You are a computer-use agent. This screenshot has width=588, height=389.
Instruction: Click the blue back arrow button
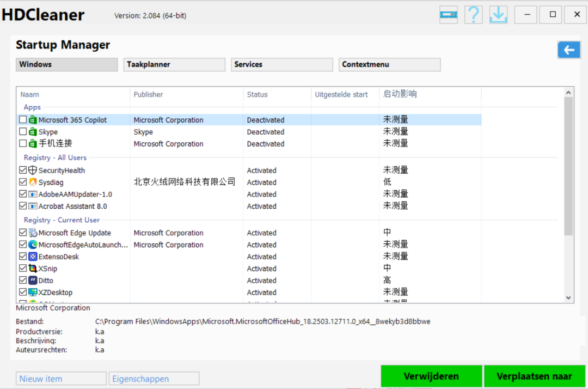pos(569,50)
